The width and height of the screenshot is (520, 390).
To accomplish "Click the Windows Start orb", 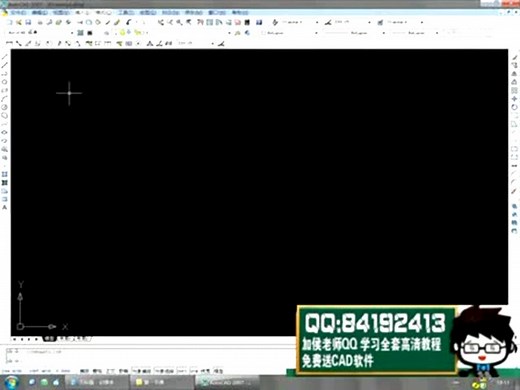I will (11, 382).
